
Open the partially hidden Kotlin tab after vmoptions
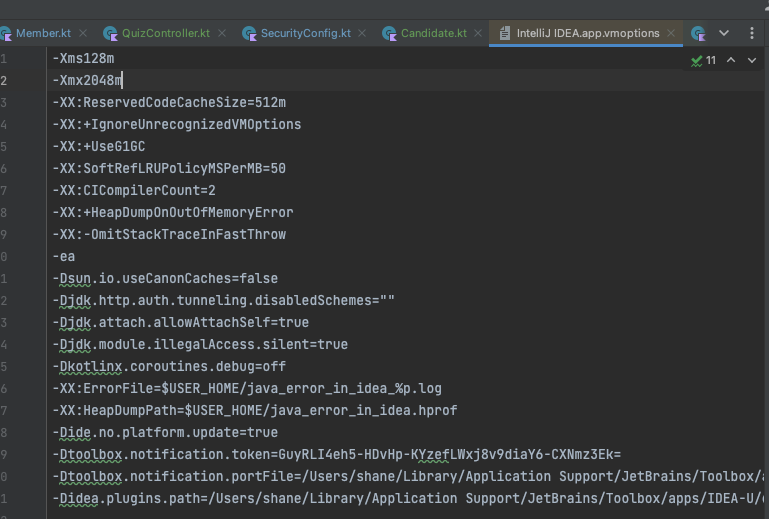(698, 33)
